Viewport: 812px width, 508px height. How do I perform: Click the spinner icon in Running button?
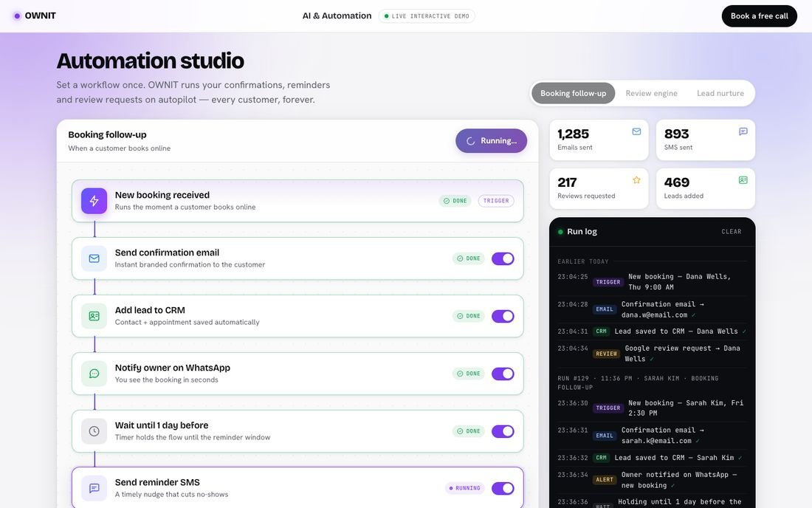[x=471, y=141]
